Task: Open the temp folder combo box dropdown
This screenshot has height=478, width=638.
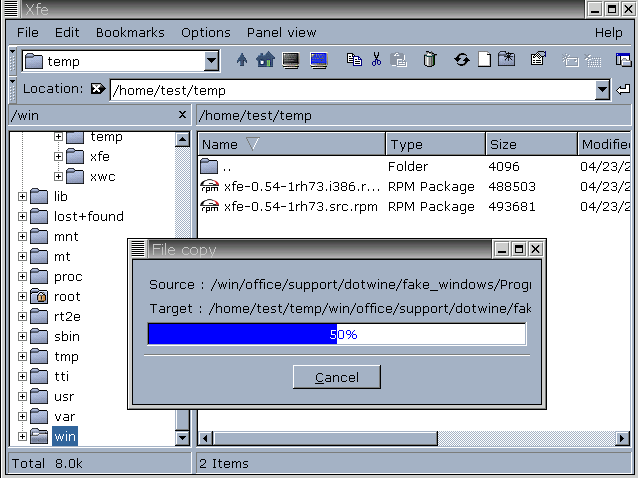Action: (x=211, y=61)
